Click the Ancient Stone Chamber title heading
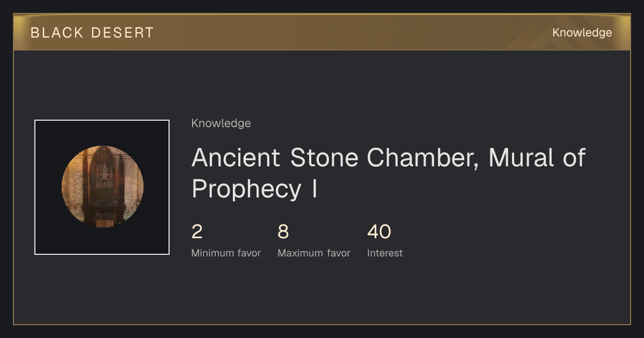Viewport: 644px width, 338px height. tap(389, 173)
